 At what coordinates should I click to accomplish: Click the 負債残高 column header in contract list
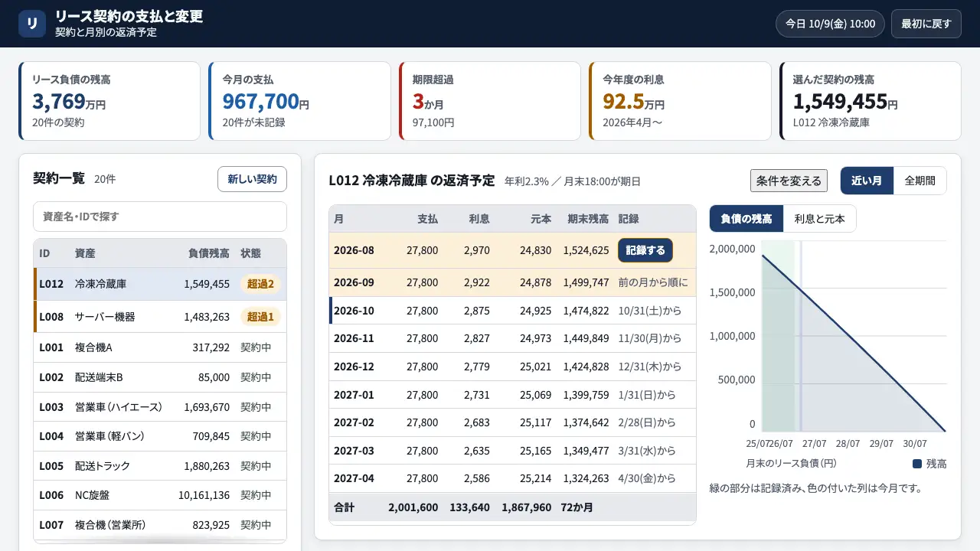coord(209,253)
